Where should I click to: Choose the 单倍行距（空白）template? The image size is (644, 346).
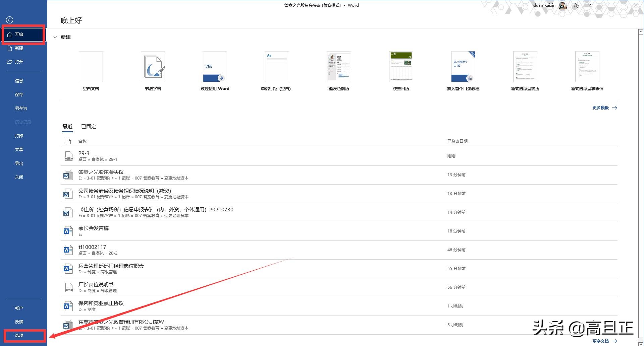(276, 71)
